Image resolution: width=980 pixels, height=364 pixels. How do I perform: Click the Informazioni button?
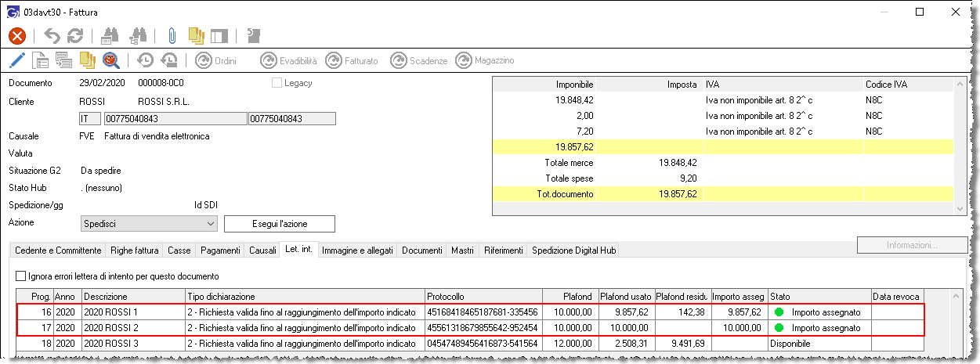[x=911, y=245]
